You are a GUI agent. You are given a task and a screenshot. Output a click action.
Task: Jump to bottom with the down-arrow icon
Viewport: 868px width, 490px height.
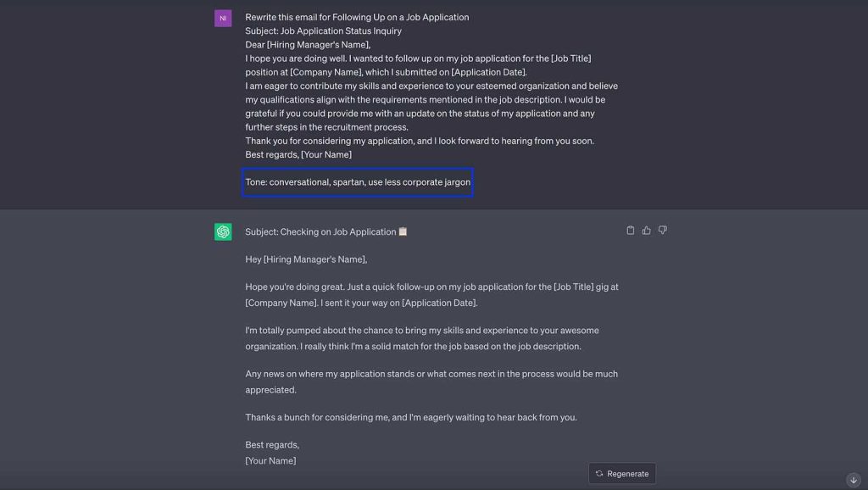(853, 480)
